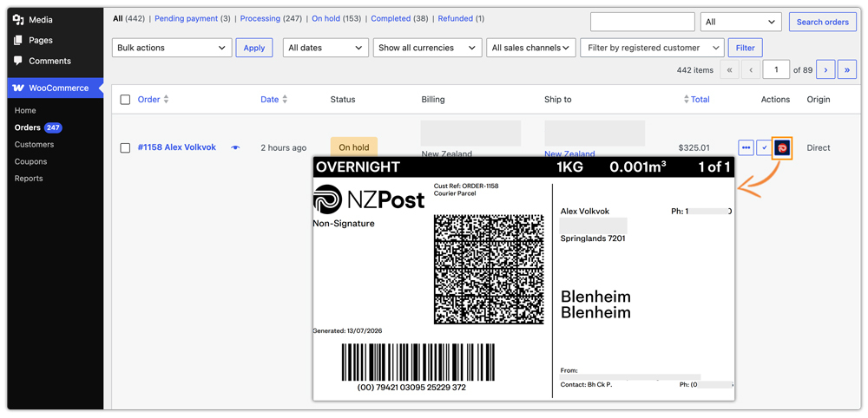Open the Pages menu icon

pos(18,41)
